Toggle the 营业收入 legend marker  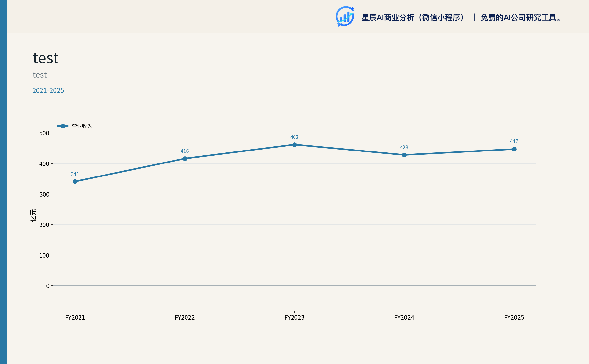[63, 126]
